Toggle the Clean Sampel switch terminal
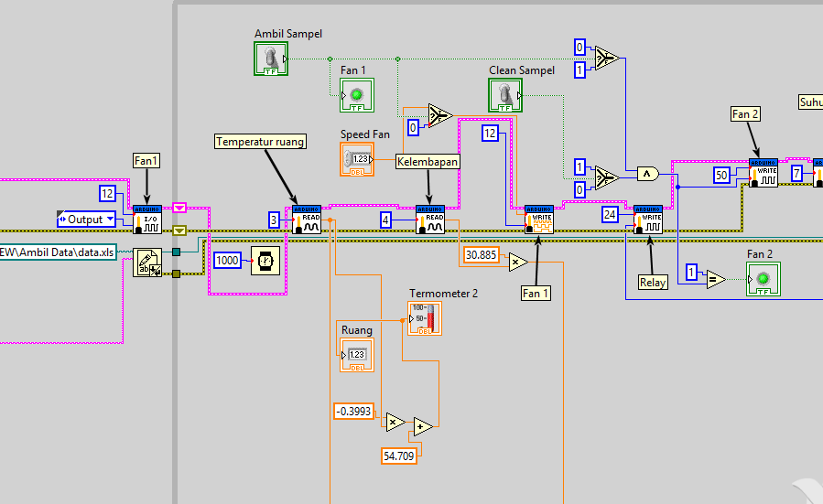823x504 pixels. (505, 95)
